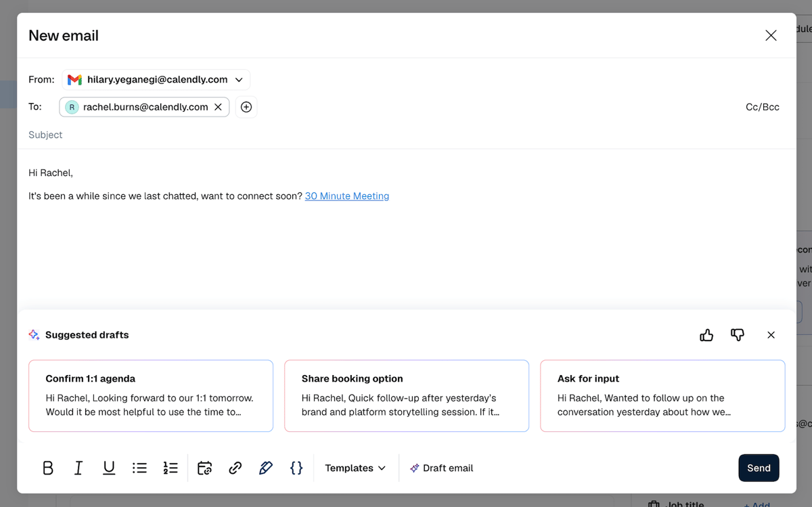Insert a variable with curly braces icon
Image resolution: width=812 pixels, height=507 pixels.
(296, 468)
